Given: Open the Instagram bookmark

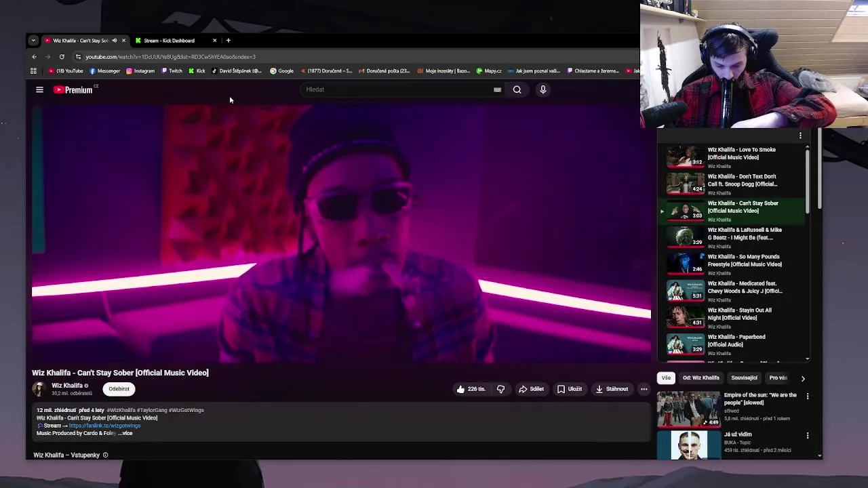Looking at the screenshot, I should click(x=140, y=70).
